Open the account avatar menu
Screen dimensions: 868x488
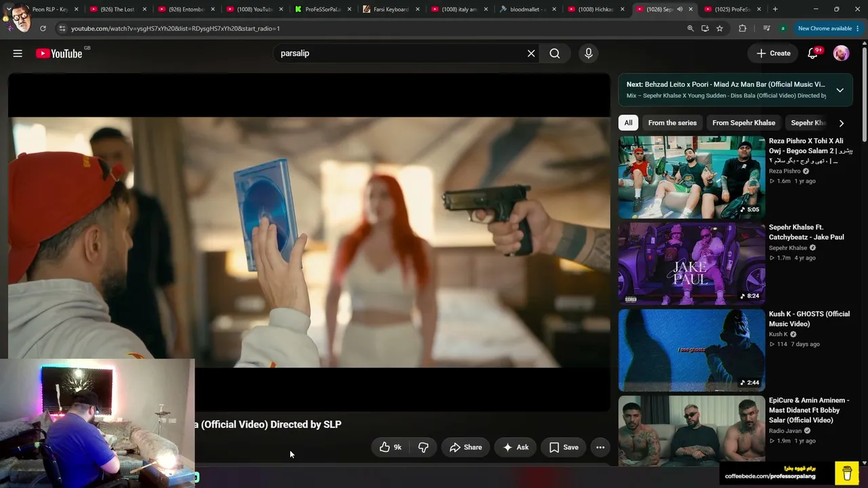point(841,54)
